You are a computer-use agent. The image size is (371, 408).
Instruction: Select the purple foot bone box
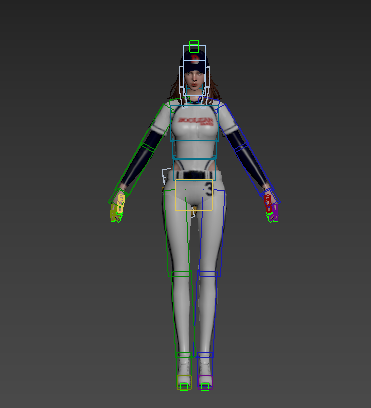tap(205, 382)
